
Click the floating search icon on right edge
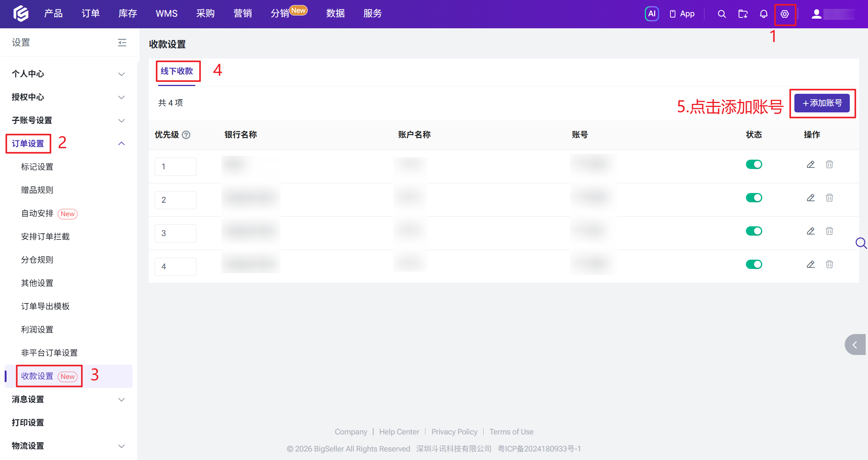click(x=861, y=243)
